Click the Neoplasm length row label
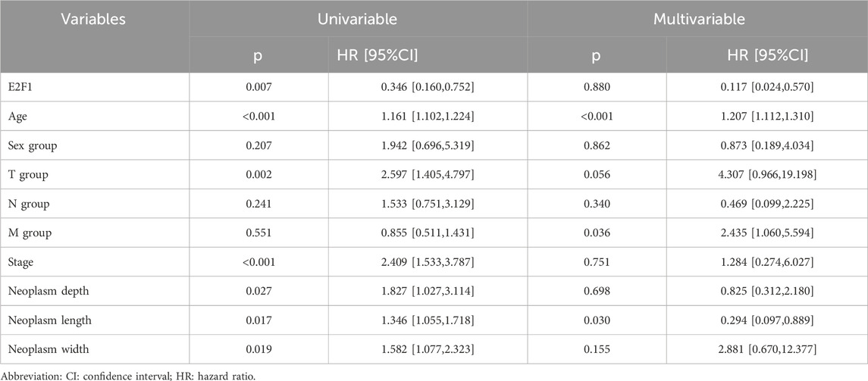Viewport: 868px width, 381px height. (x=45, y=321)
